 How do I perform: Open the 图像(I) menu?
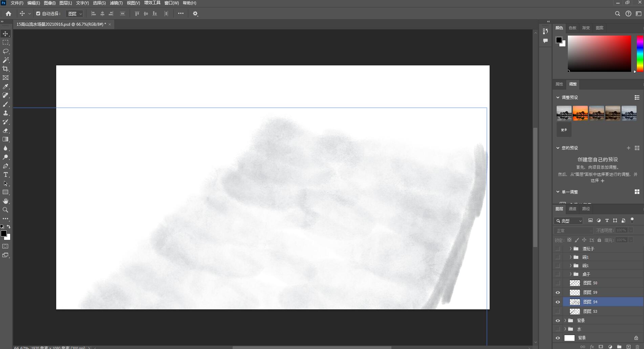50,3
